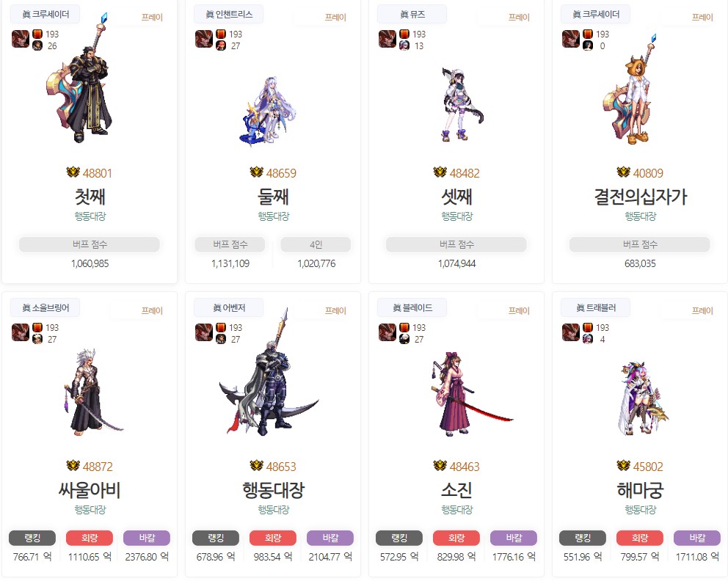Click the adventure guild icon on 둘째 card
The height and width of the screenshot is (584, 728).
pos(204,39)
